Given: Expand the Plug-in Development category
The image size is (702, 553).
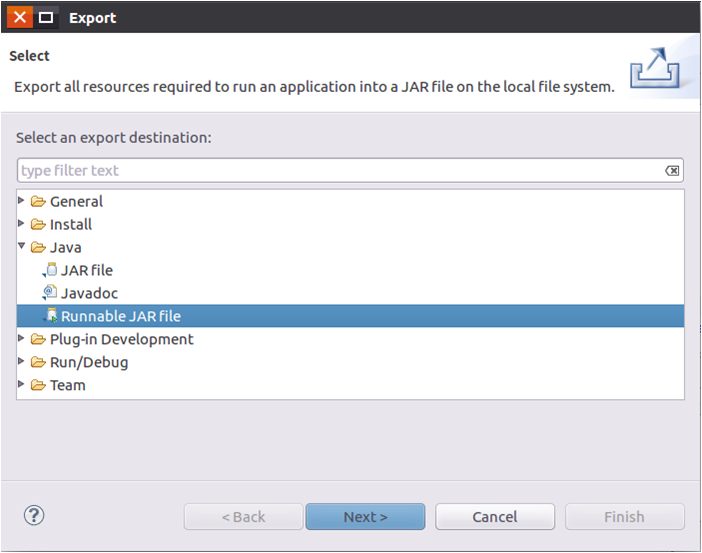Looking at the screenshot, I should tap(22, 339).
